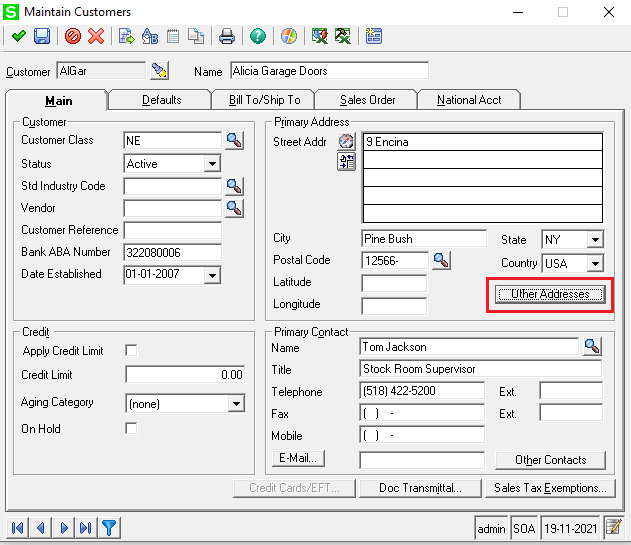Click the Bank ABA Number field
The height and width of the screenshot is (545, 631).
[x=173, y=252]
